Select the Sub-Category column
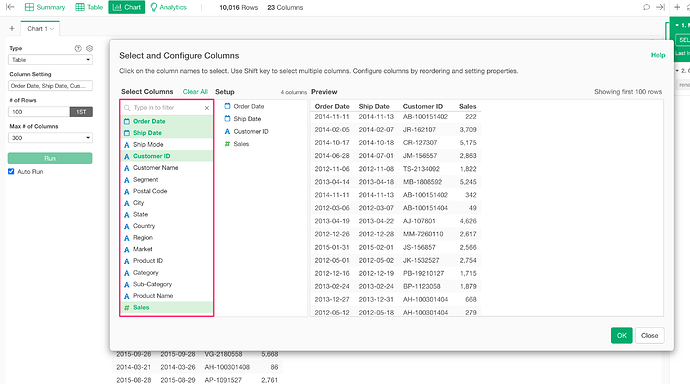The width and height of the screenshot is (690, 384). click(x=167, y=284)
